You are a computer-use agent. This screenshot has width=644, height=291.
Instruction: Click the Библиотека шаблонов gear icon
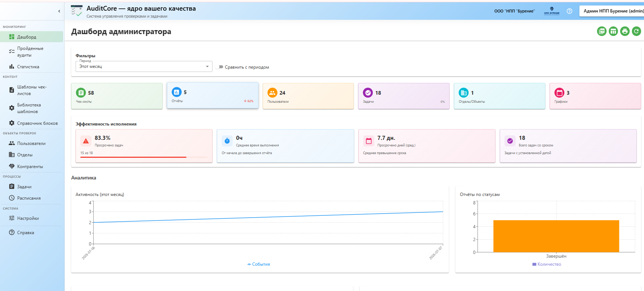12,108
